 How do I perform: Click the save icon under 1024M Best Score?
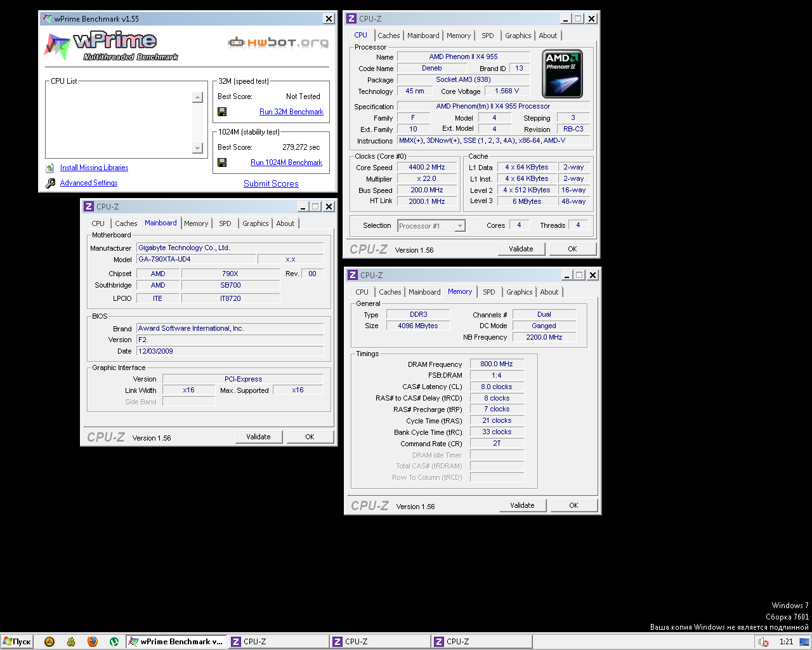tap(222, 162)
